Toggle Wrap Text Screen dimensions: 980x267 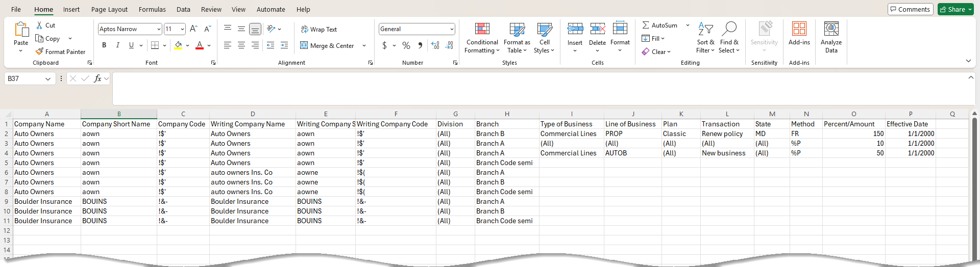click(x=319, y=29)
